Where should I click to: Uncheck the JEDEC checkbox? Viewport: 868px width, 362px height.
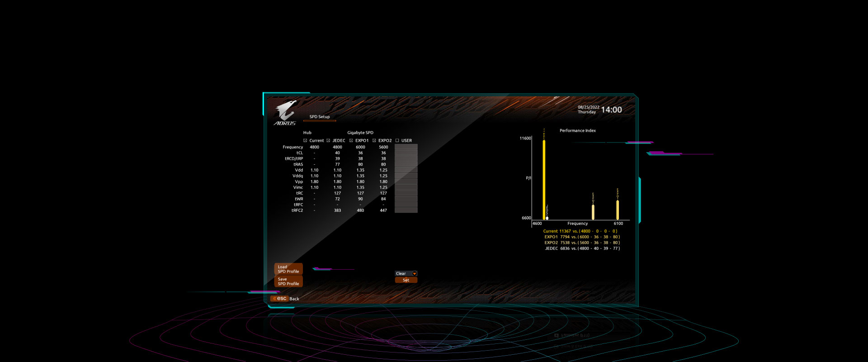[328, 141]
